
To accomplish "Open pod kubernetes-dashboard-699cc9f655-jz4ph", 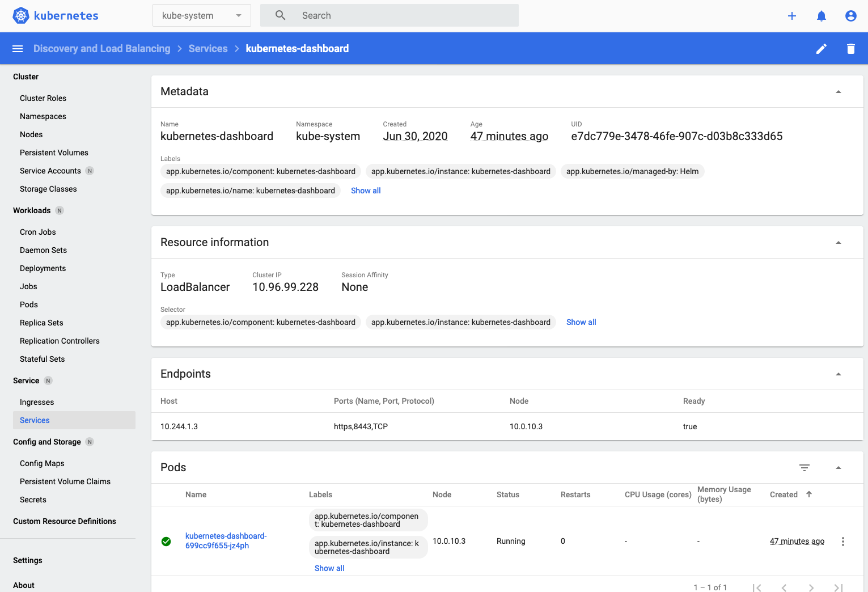I will (226, 541).
